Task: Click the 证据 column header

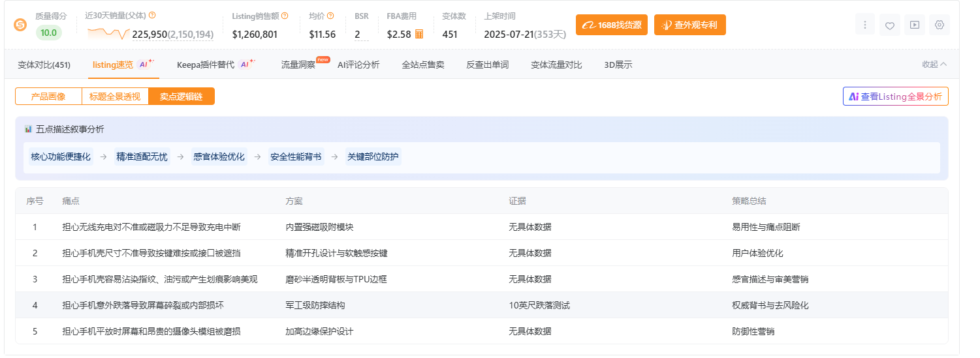Action: tap(518, 201)
